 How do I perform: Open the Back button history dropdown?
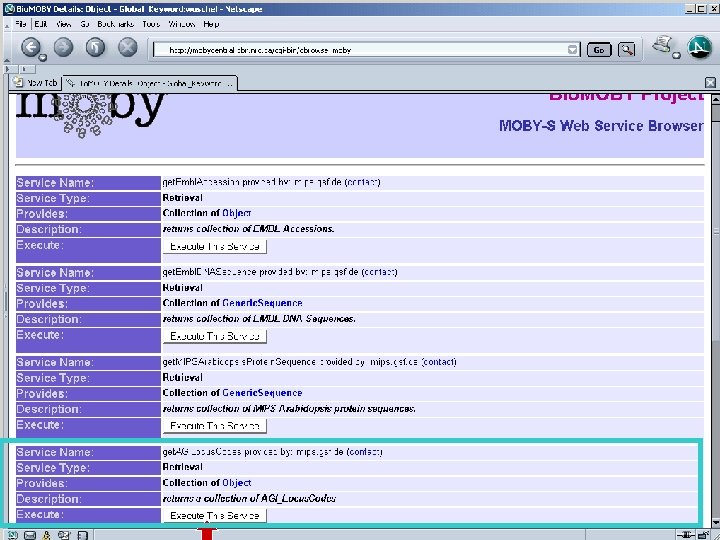[x=43, y=57]
